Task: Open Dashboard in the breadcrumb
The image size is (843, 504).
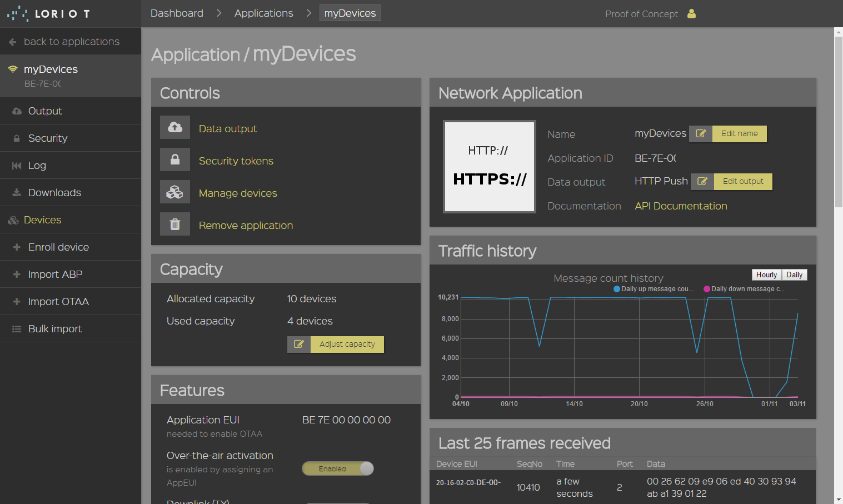Action: 177,13
